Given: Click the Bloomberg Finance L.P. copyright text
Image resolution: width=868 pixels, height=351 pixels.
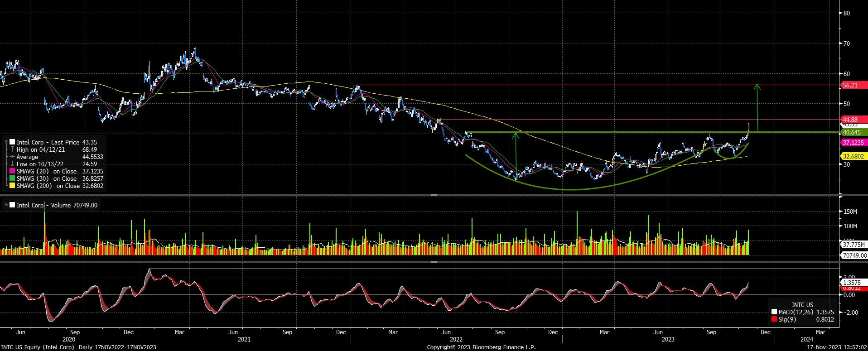Looking at the screenshot, I should 481,347.
